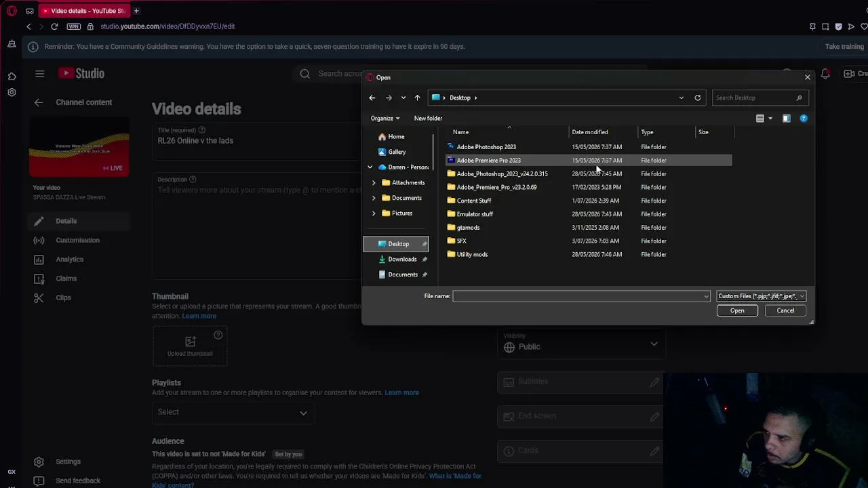The height and width of the screenshot is (488, 868).
Task: Refresh the Desktop folder listing
Action: (697, 98)
